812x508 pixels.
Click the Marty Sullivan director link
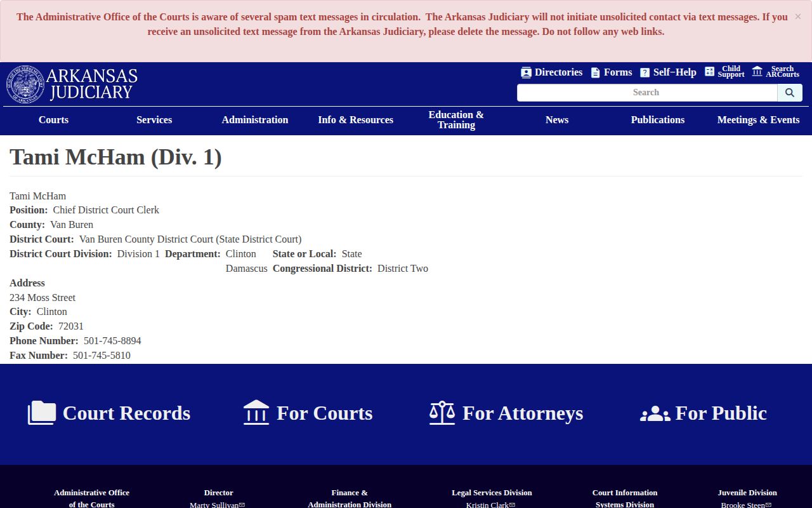[x=214, y=505]
